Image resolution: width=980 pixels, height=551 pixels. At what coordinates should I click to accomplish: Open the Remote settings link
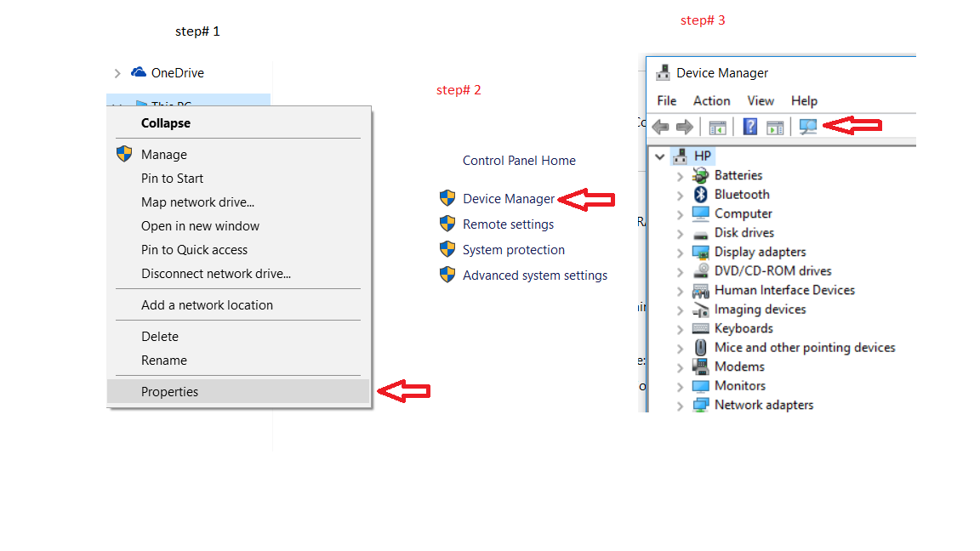tap(508, 224)
